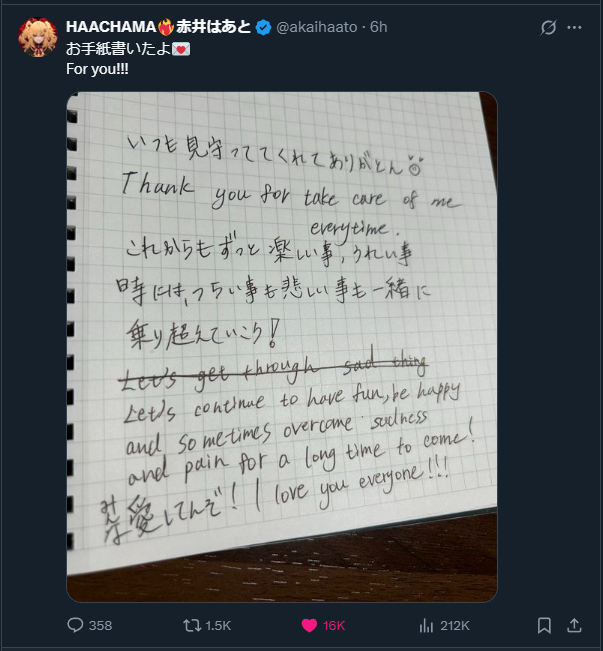603x651 pixels.
Task: Toggle the bookmark icon for this post
Action: (544, 625)
